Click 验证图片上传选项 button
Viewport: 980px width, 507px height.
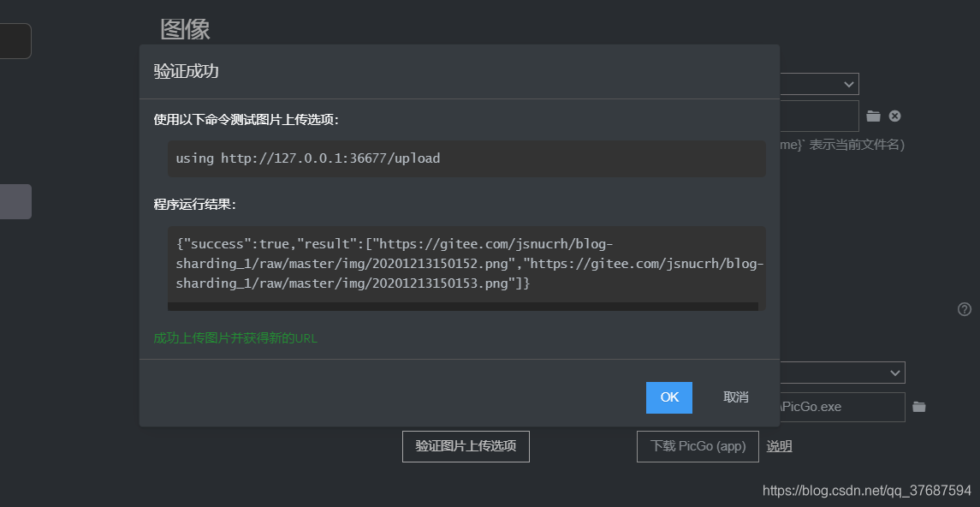coord(466,446)
